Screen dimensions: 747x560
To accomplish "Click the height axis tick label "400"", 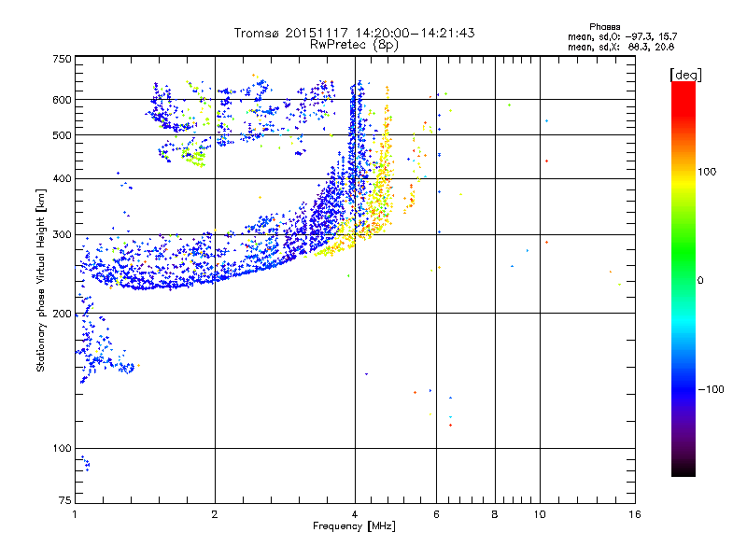I will 63,179.
